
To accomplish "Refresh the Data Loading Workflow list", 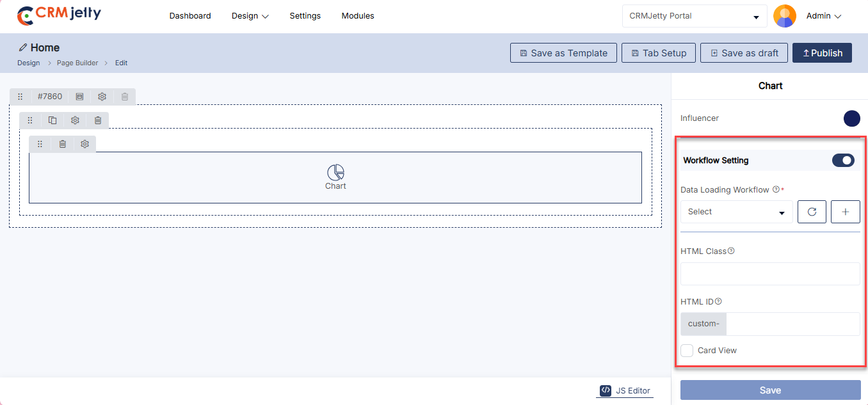I will pyautogui.click(x=812, y=212).
